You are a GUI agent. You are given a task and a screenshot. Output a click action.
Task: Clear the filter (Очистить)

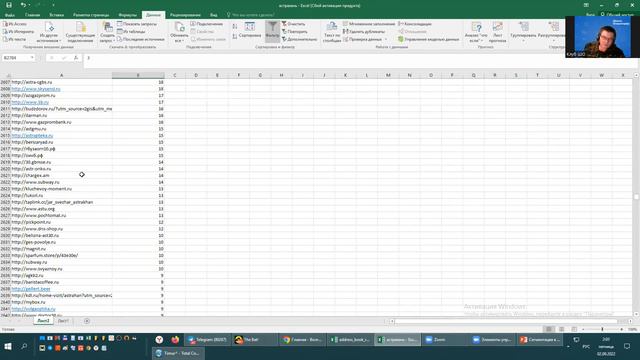pos(294,24)
